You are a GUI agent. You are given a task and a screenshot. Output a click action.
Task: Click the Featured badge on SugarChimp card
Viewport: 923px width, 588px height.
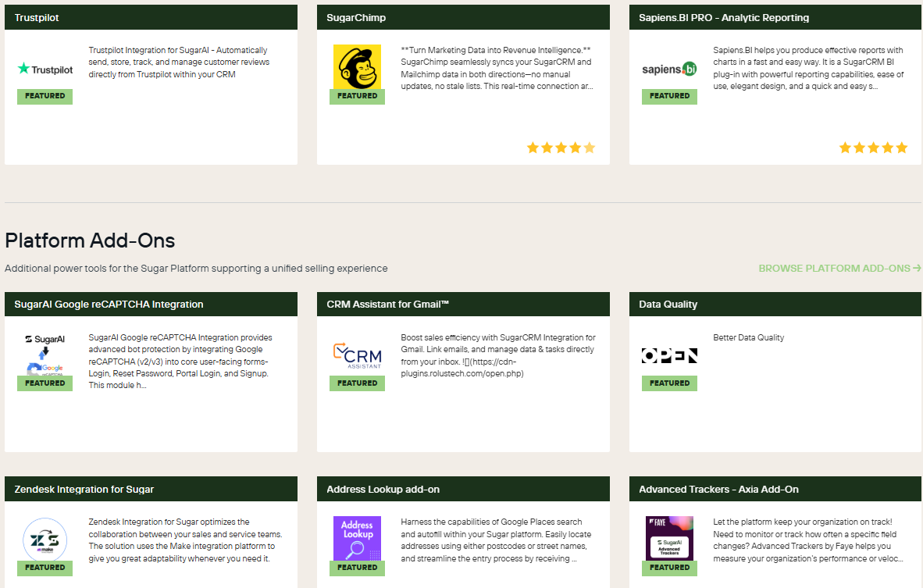[357, 96]
